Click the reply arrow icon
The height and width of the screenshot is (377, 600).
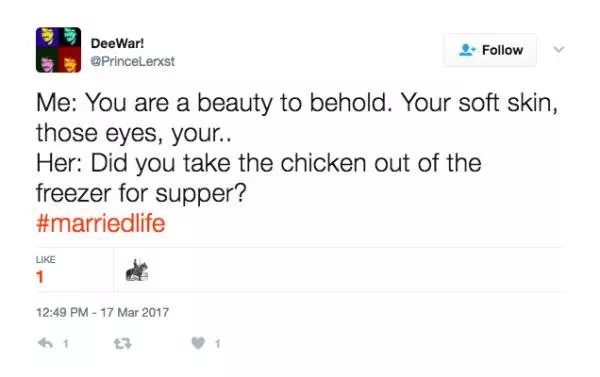tap(45, 343)
